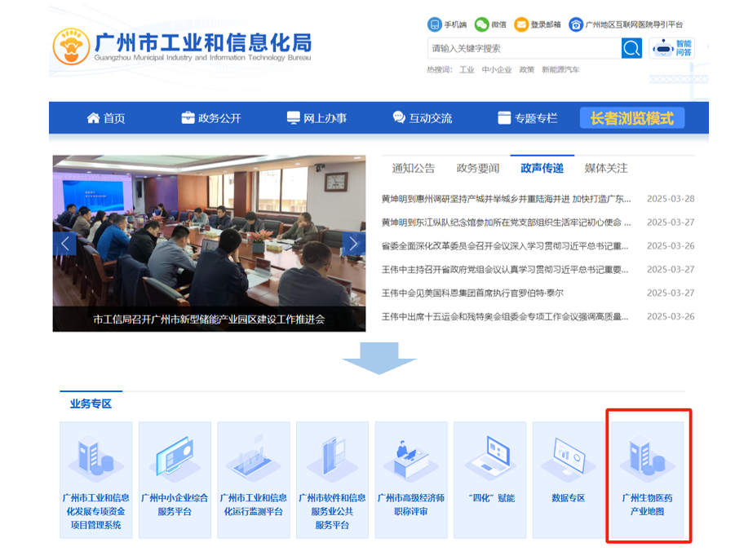735x560 pixels.
Task: Click the 广州市工业和信息化局 site title
Action: 203,42
